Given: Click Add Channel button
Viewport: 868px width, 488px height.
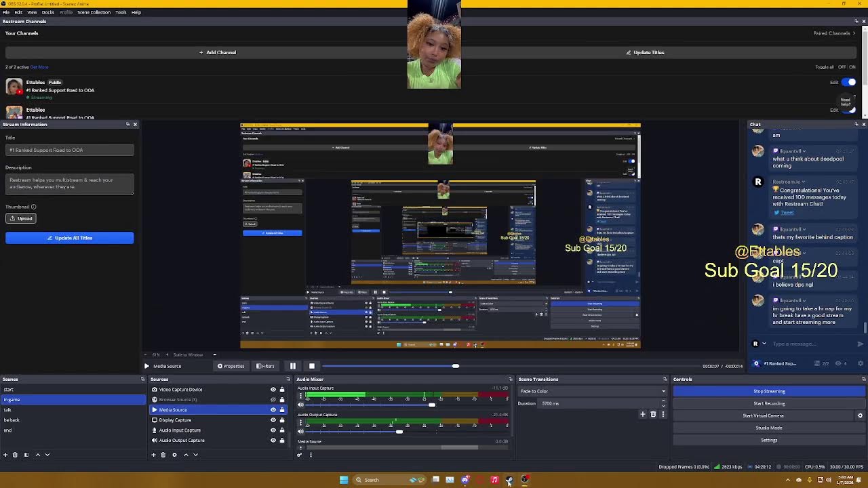Looking at the screenshot, I should click(x=218, y=52).
